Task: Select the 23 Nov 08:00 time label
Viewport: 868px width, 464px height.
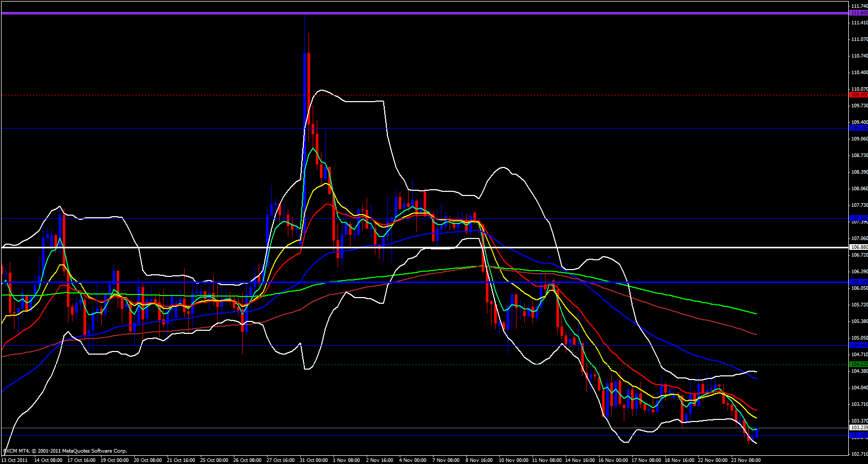Action: point(746,460)
